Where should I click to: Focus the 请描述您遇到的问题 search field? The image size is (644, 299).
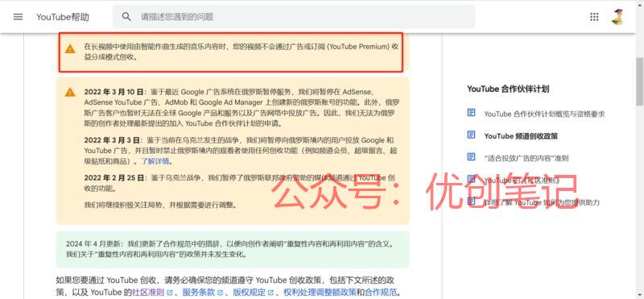tap(294, 17)
